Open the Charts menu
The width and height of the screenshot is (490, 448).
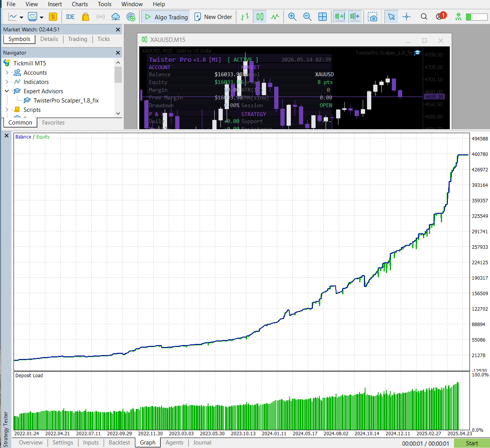pos(80,4)
